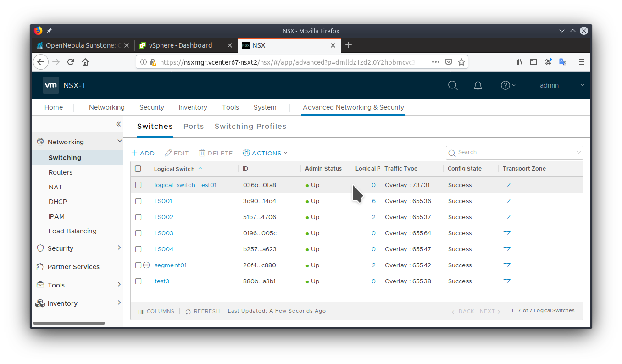The image size is (622, 364).
Task: Click the logical port count 6 for LS001
Action: coord(374,201)
